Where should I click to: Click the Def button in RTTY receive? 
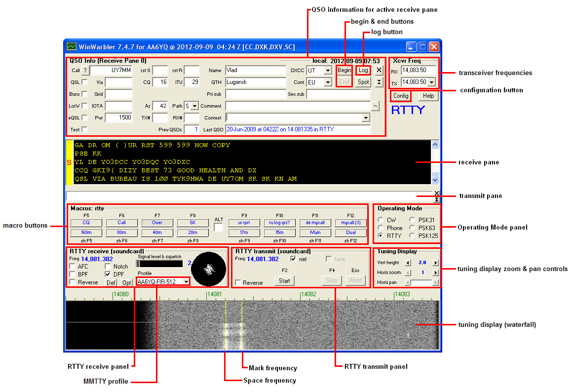[x=111, y=282]
